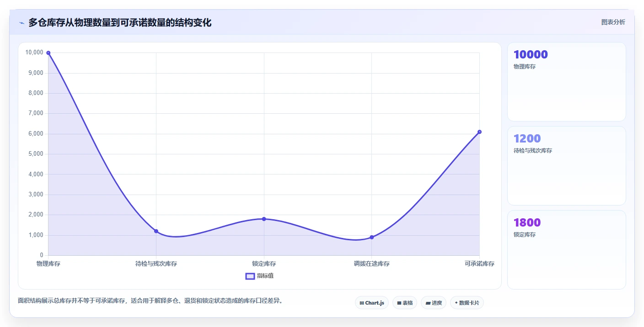Click the 可承诺库存 x-axis label

[x=479, y=264]
